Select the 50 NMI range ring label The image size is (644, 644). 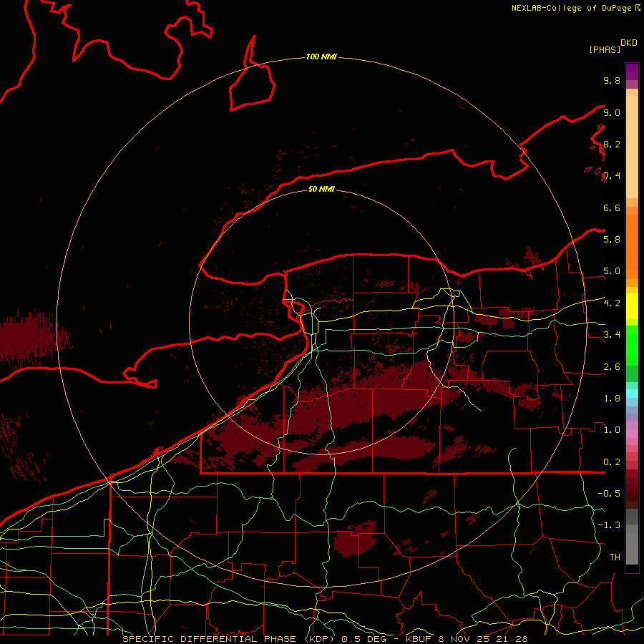coord(321,189)
